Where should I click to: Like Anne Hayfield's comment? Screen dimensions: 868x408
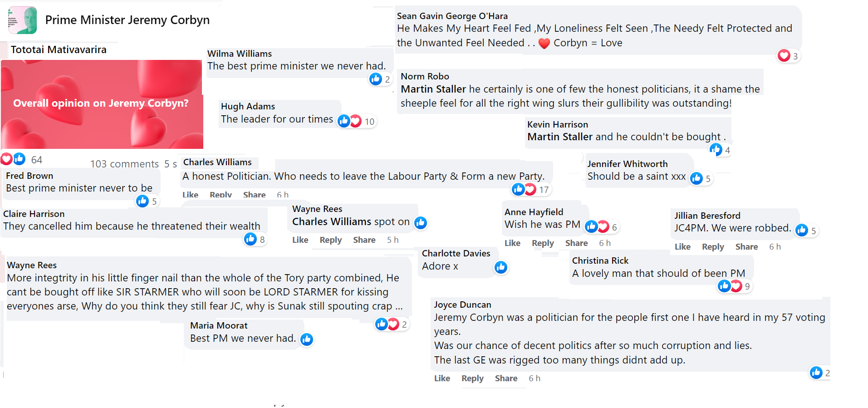click(x=512, y=243)
